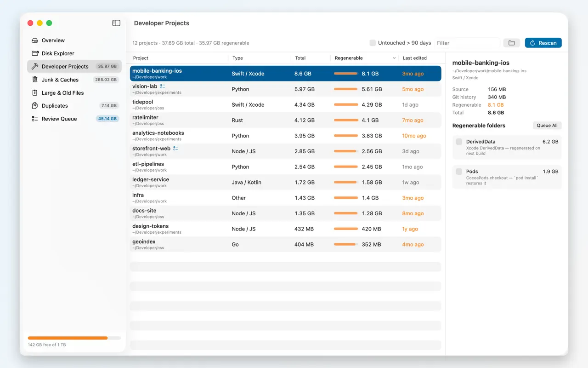Open Overview via its drive icon
Image resolution: width=588 pixels, height=368 pixels.
click(35, 40)
